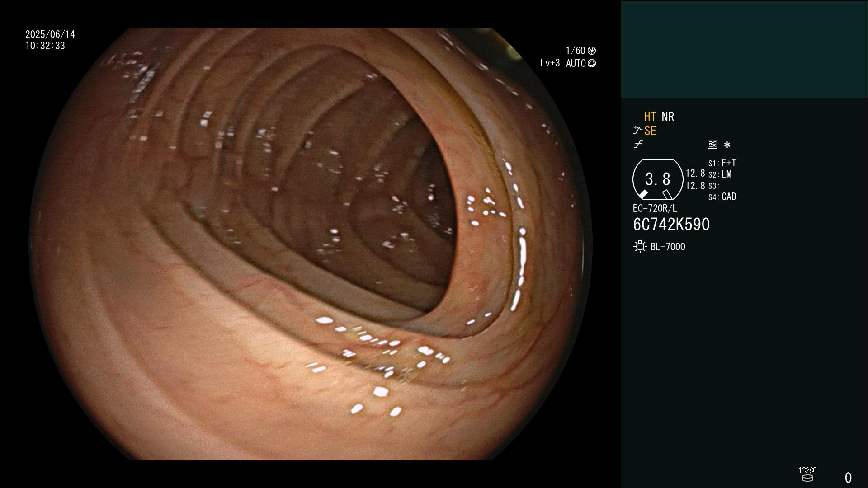Click the captured image counter 0

click(x=848, y=478)
